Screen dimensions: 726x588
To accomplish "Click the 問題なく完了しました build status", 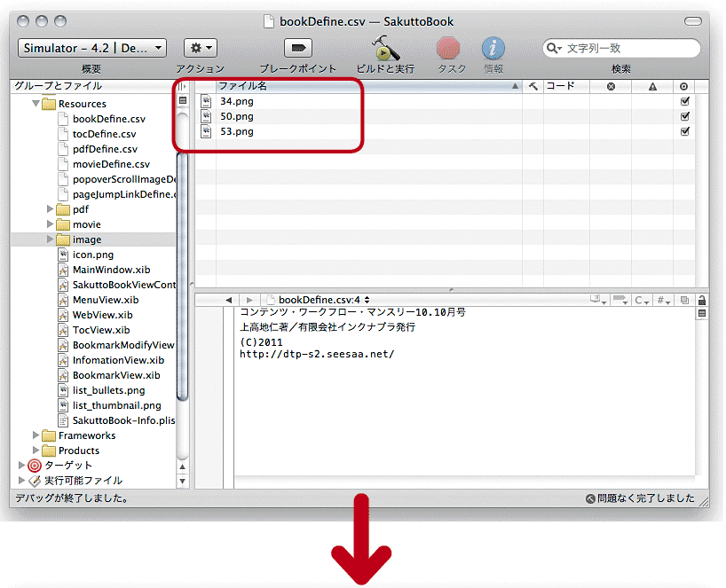I will tap(640, 498).
